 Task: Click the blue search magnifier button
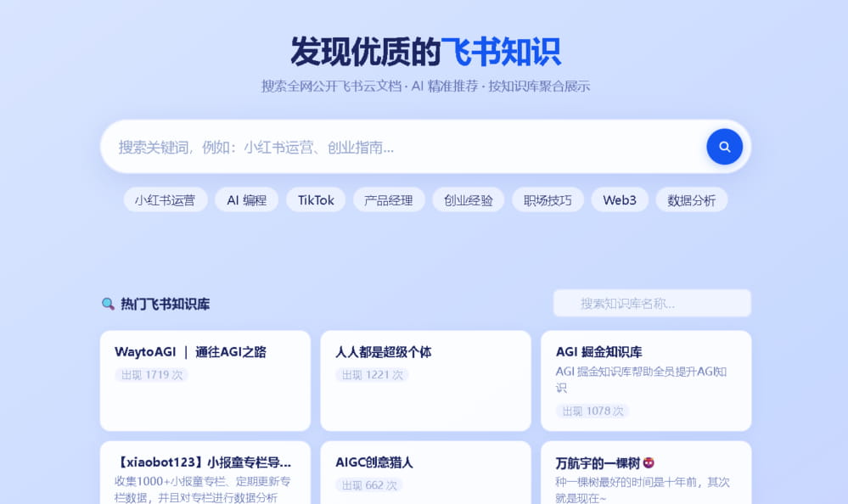tap(724, 147)
